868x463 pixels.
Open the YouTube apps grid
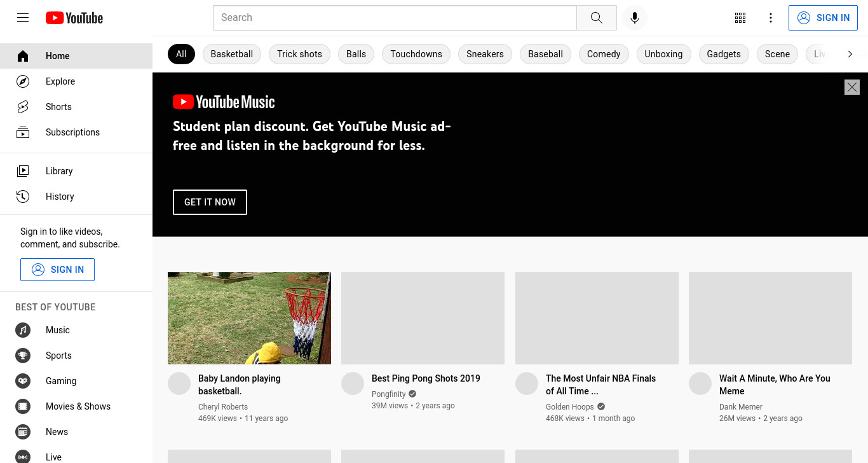pyautogui.click(x=740, y=18)
